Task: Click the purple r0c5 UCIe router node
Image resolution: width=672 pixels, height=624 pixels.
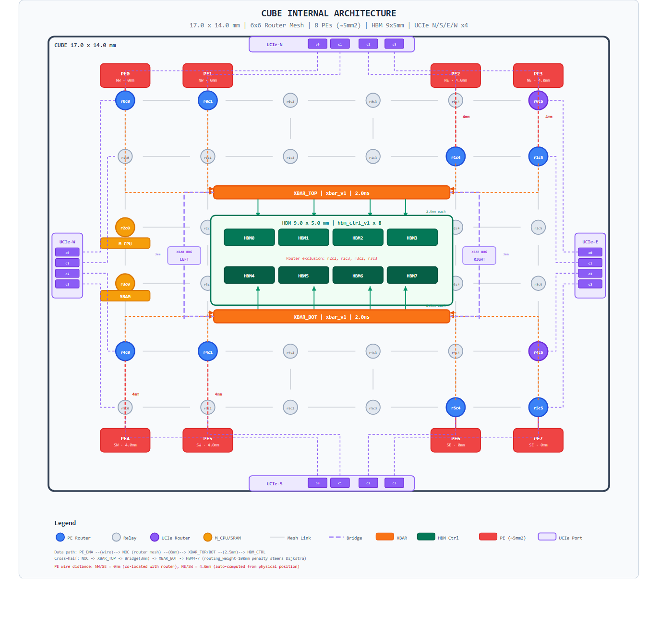Action: click(538, 101)
